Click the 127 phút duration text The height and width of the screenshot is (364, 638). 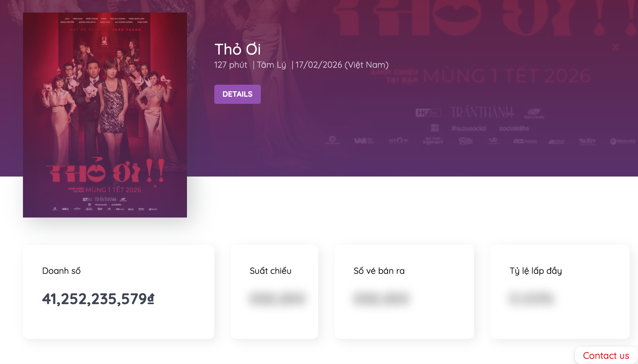click(230, 65)
